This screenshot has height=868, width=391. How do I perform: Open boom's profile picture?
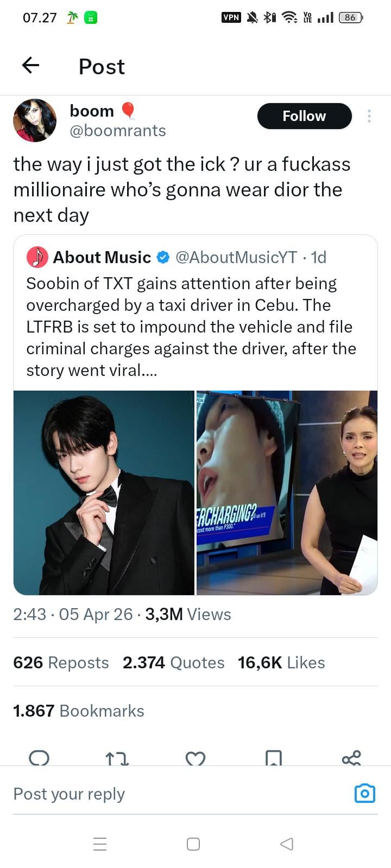pyautogui.click(x=35, y=120)
